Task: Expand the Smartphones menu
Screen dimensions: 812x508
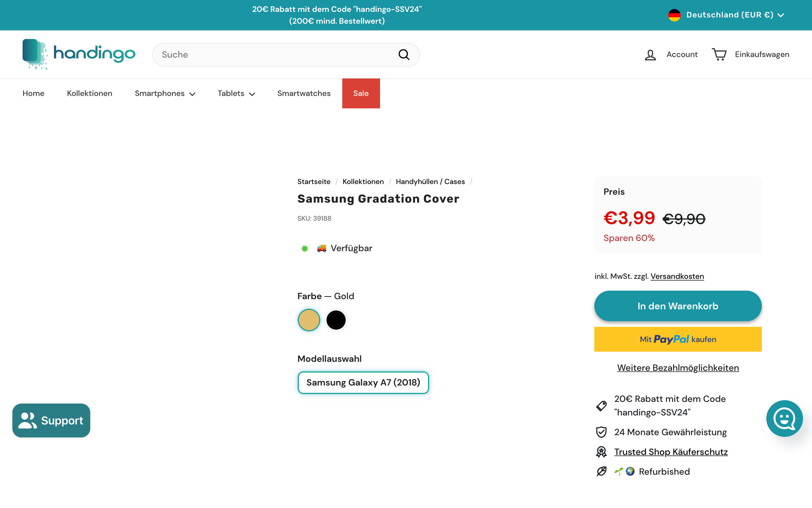Action: (165, 93)
